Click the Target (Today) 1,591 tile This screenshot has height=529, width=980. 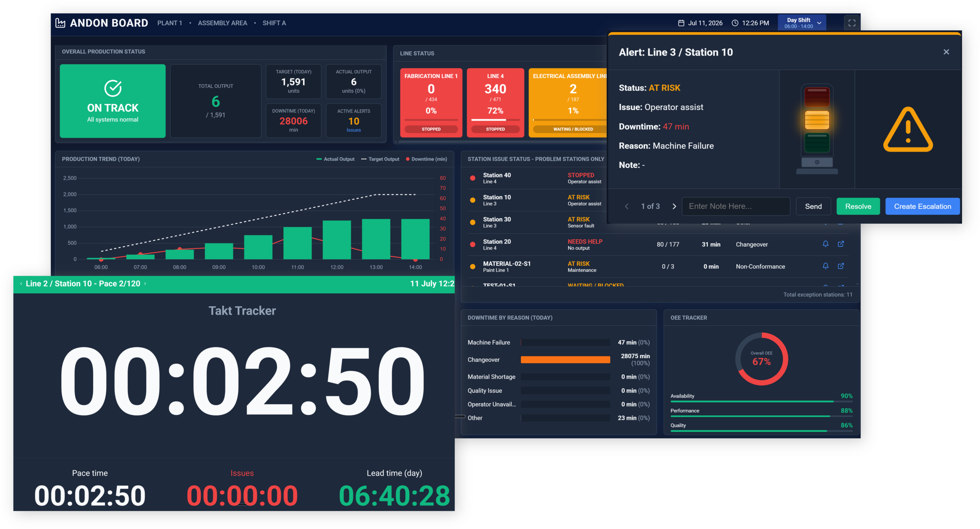[293, 82]
